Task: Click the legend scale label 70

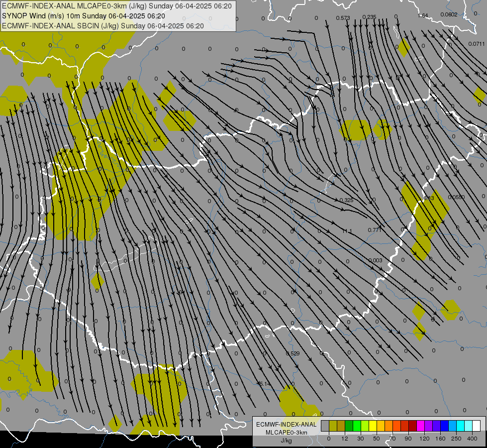Action: pos(392,439)
